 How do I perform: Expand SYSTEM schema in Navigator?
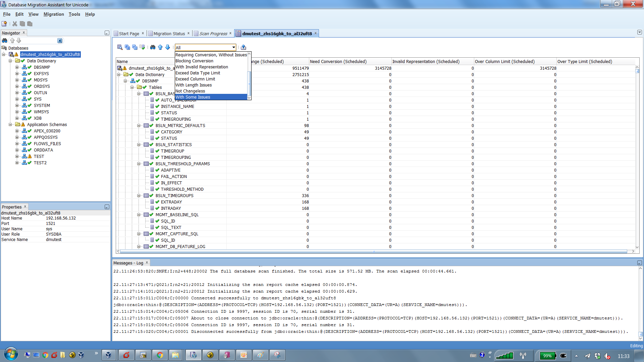pyautogui.click(x=17, y=106)
